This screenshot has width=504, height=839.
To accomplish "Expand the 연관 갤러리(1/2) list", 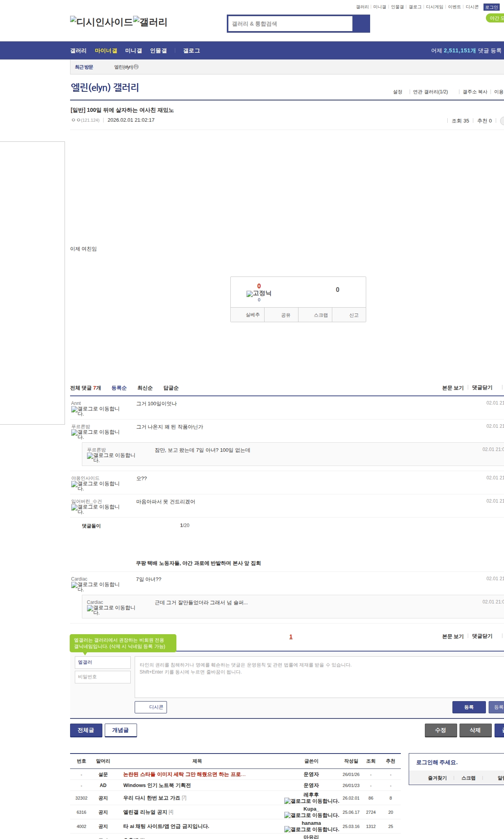I will 430,92.
